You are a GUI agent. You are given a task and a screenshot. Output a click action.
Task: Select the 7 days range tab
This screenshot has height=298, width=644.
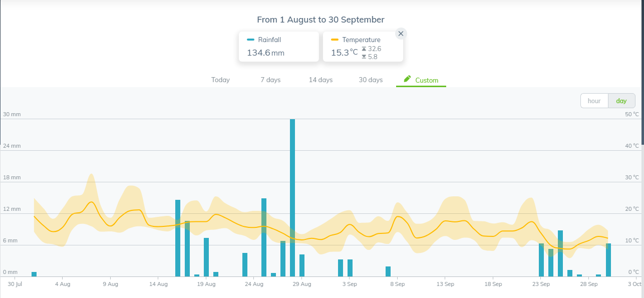270,80
